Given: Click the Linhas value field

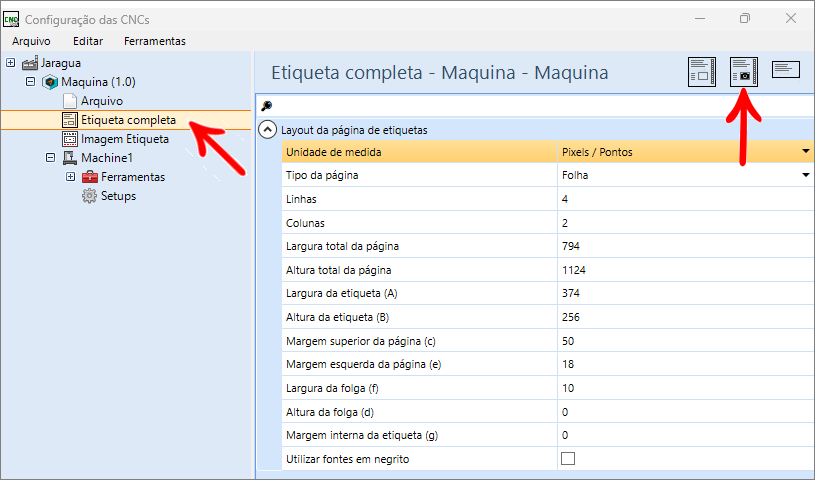Looking at the screenshot, I should coord(685,199).
